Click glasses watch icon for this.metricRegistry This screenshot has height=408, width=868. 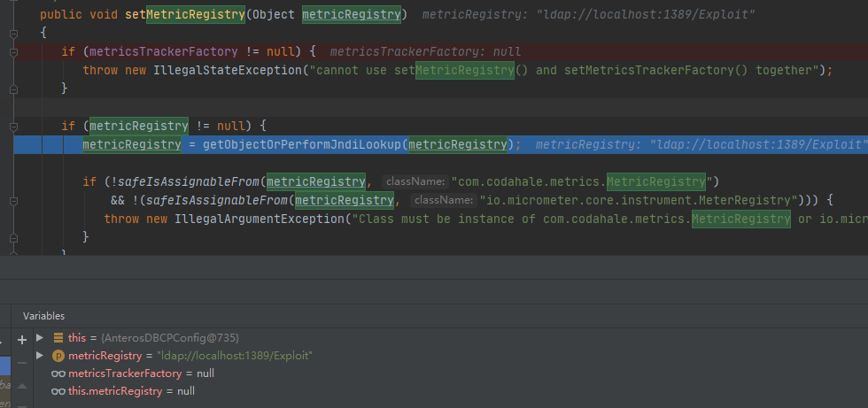pos(58,391)
